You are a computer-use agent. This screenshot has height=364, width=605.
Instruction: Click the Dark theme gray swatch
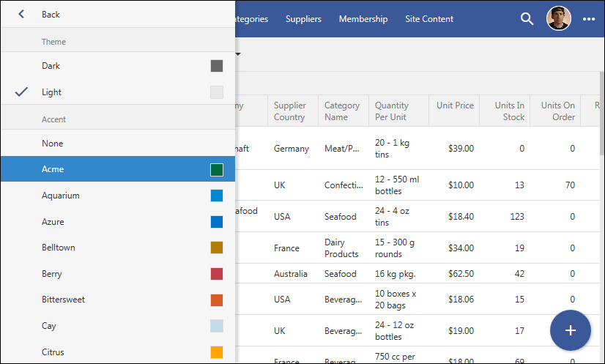point(217,66)
